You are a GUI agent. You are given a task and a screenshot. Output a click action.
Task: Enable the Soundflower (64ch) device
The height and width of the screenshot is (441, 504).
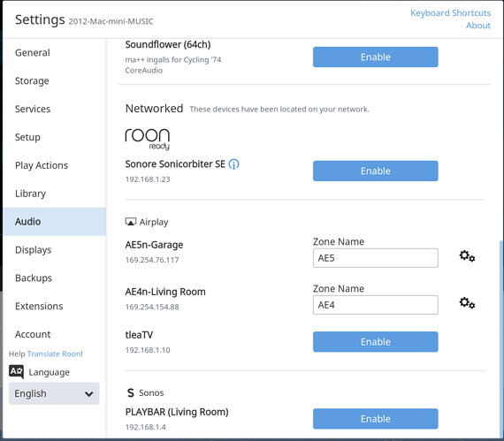[x=376, y=57]
